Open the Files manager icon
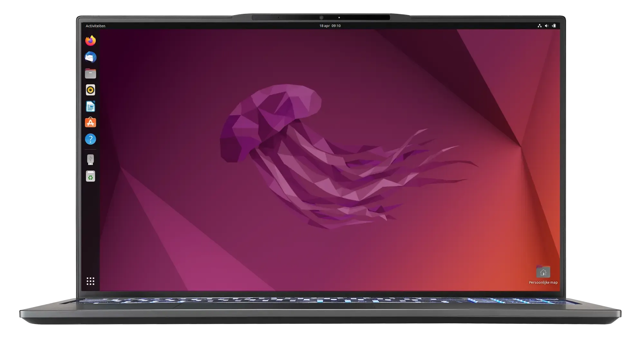 tap(90, 74)
